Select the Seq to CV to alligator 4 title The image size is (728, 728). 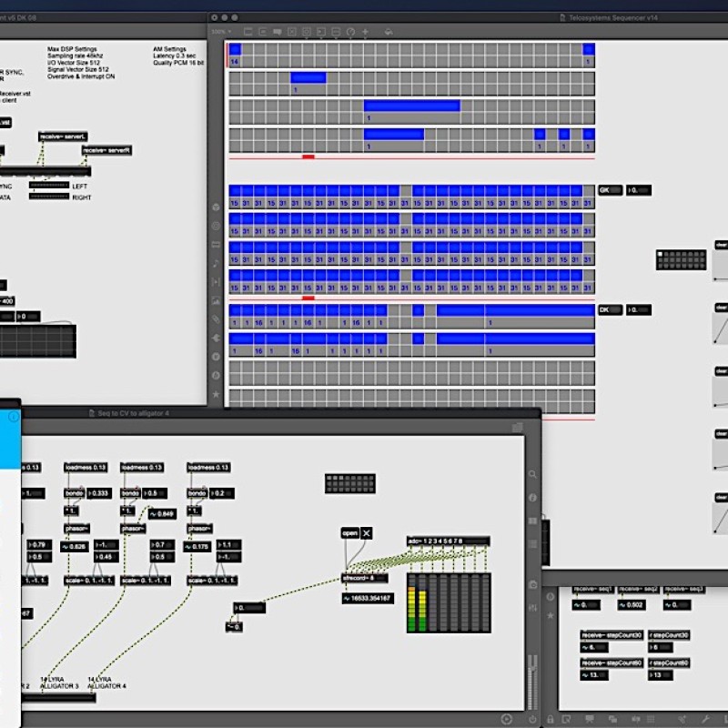[x=133, y=413]
